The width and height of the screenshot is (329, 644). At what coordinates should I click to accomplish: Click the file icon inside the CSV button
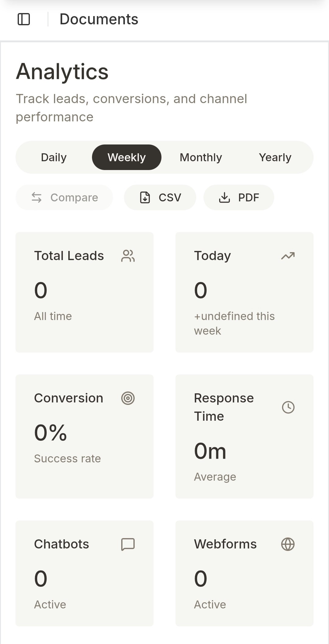coord(145,197)
